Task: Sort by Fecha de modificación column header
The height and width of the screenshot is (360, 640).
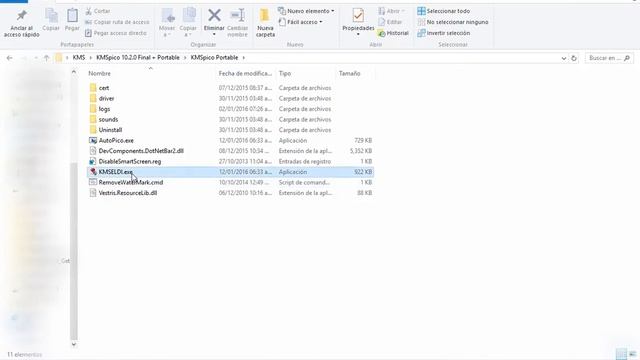Action: coord(245,73)
